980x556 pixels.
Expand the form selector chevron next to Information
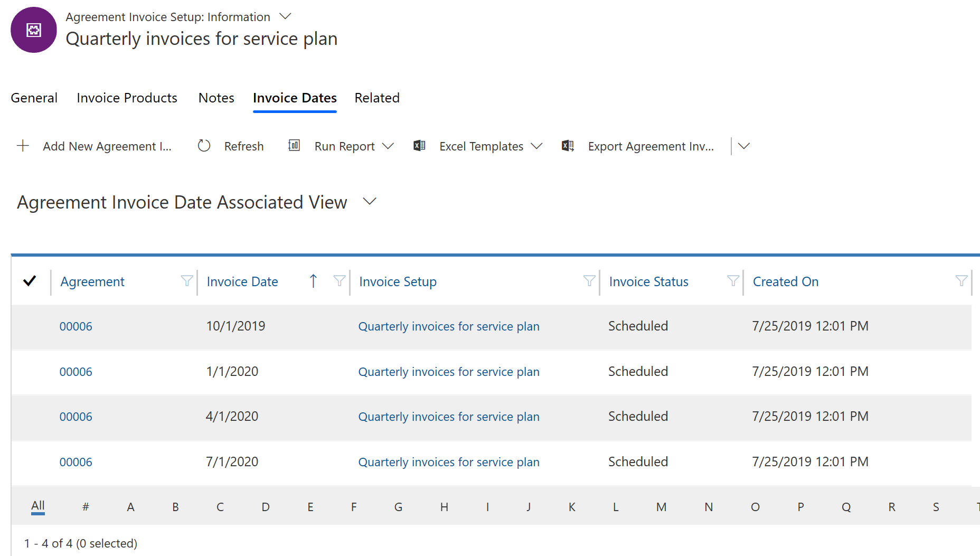click(285, 16)
